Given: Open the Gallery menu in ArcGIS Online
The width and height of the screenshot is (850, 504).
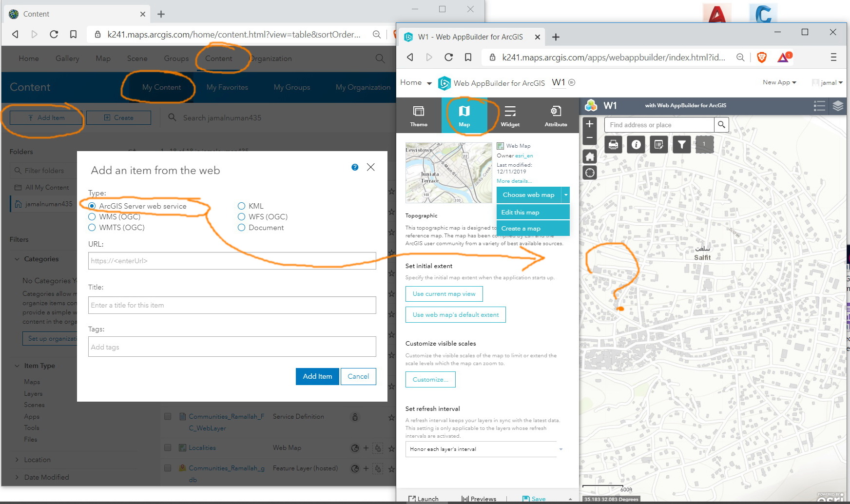Looking at the screenshot, I should click(x=67, y=58).
